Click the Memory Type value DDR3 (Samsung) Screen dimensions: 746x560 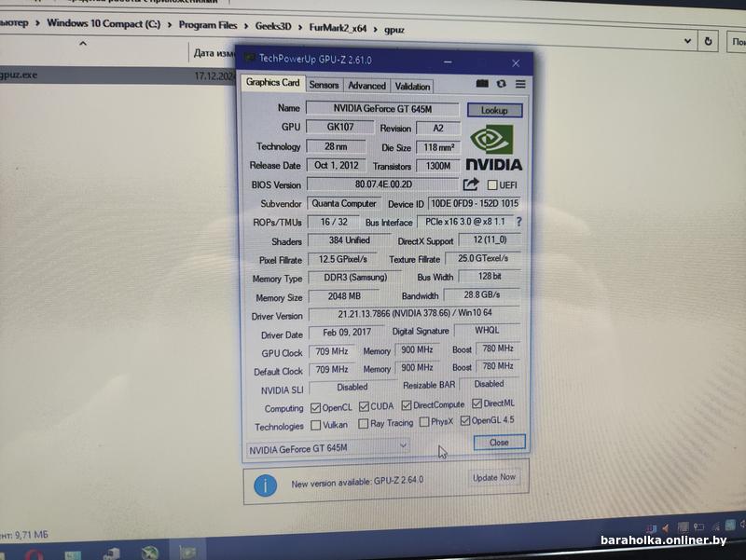coord(355,277)
